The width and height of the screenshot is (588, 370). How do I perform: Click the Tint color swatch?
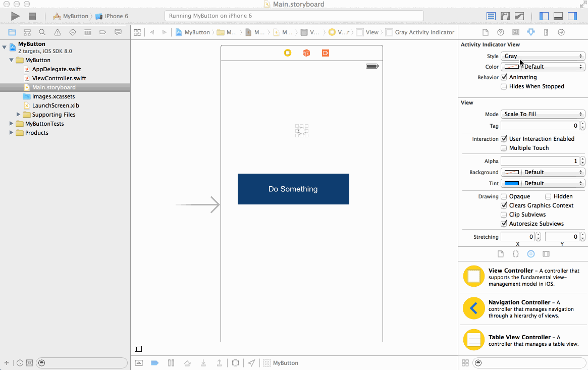click(511, 183)
